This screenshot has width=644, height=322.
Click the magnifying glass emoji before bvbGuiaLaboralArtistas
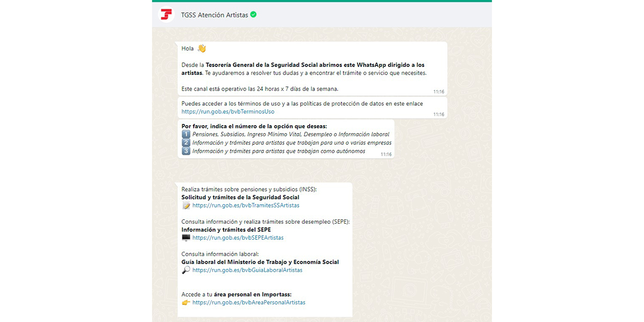tap(186, 270)
